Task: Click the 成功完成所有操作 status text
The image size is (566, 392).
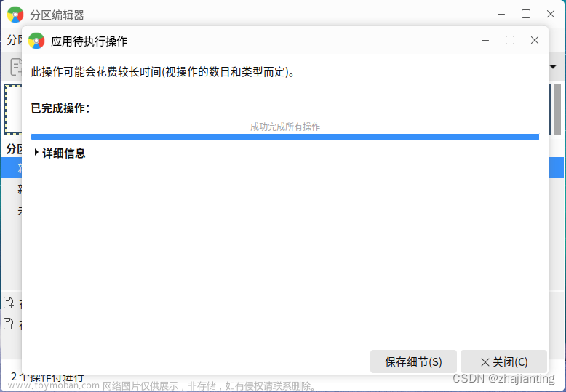Action: [285, 127]
